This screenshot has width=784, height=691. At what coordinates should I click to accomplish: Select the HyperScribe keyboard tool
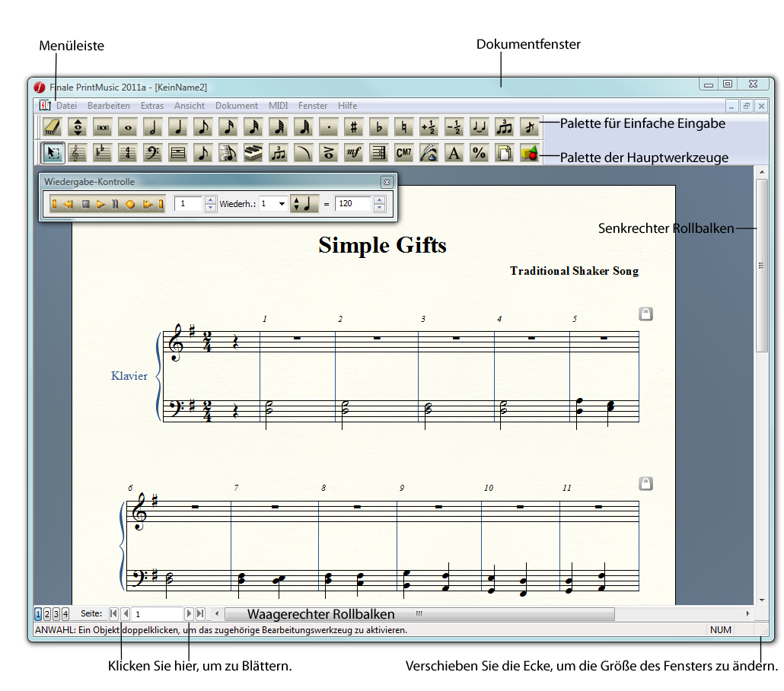click(253, 153)
